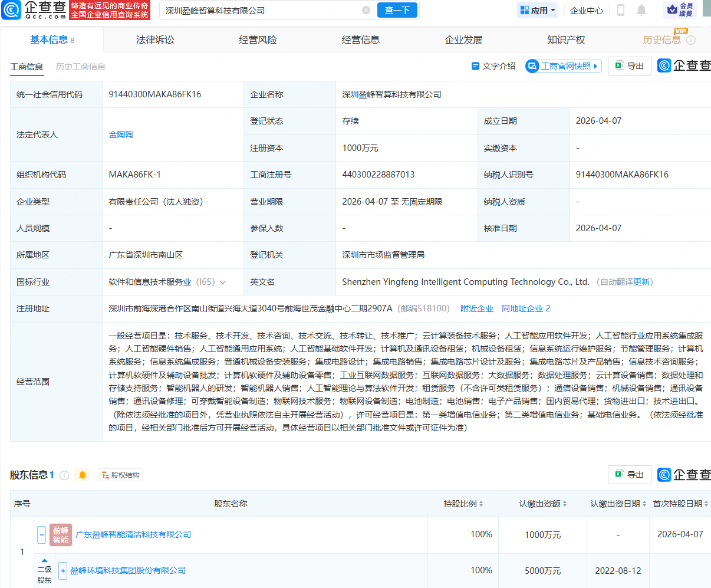Open the 知识产权 tab
The height and width of the screenshot is (588, 711).
click(x=567, y=40)
